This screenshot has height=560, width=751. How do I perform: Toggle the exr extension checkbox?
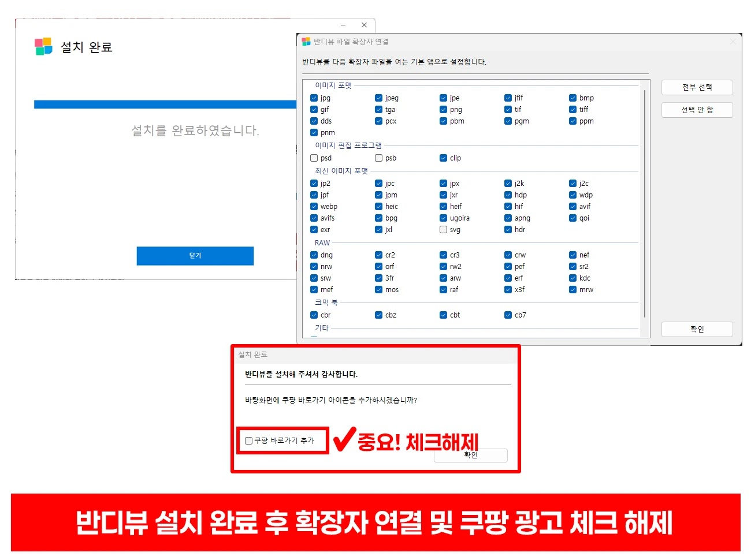314,230
